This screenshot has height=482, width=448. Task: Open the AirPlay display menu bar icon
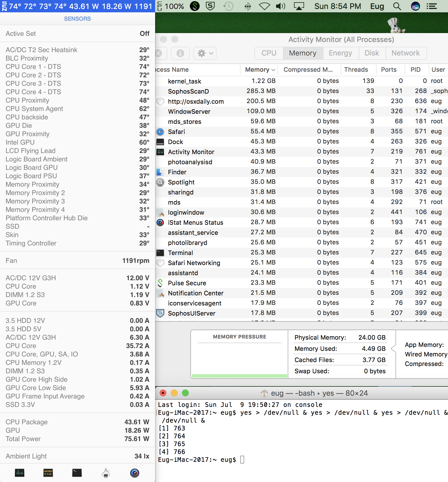tap(299, 6)
